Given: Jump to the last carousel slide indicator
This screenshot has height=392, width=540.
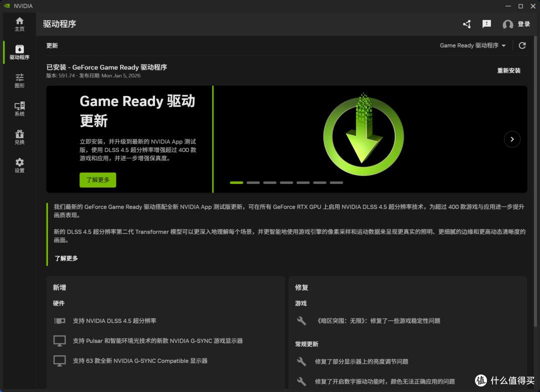Looking at the screenshot, I should (336, 182).
